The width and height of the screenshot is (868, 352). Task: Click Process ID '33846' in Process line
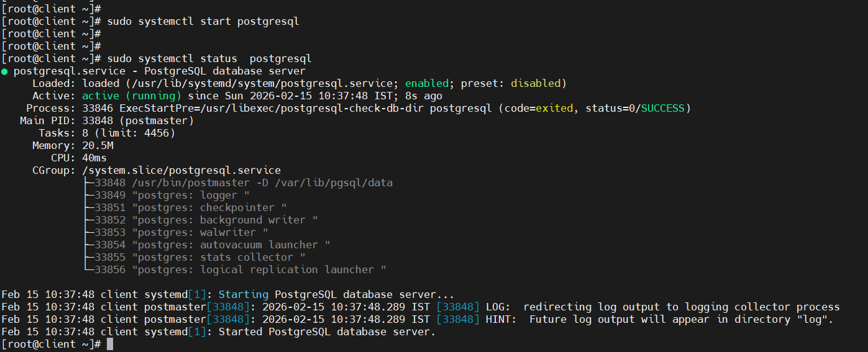tap(98, 108)
